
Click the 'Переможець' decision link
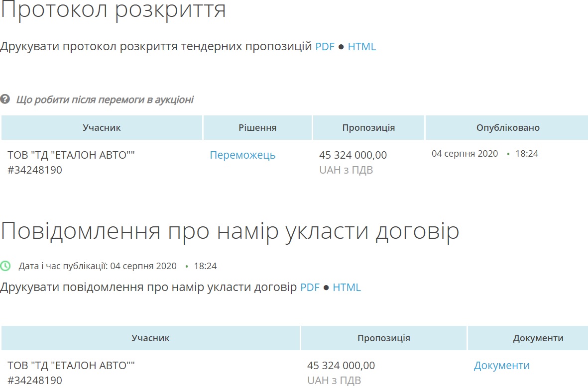point(242,155)
